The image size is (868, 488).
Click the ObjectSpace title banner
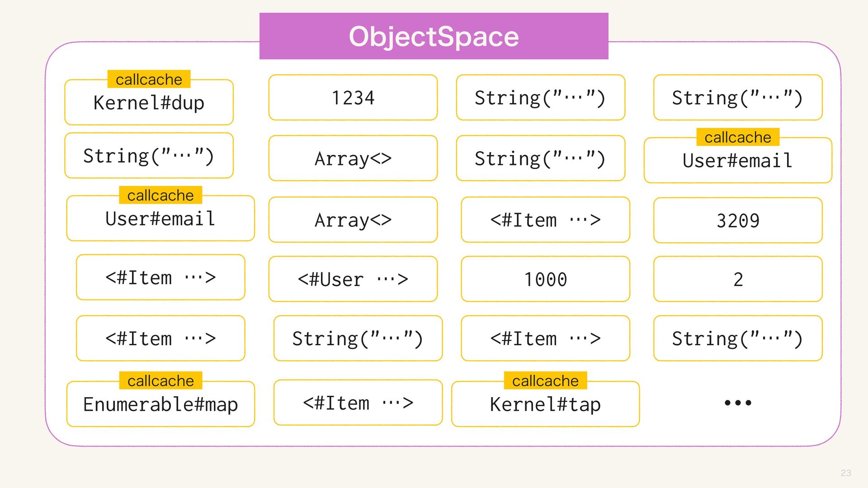point(434,36)
